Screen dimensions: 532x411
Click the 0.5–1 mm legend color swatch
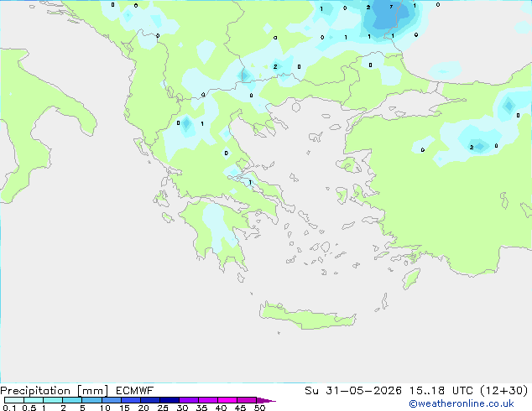pyautogui.click(x=34, y=400)
